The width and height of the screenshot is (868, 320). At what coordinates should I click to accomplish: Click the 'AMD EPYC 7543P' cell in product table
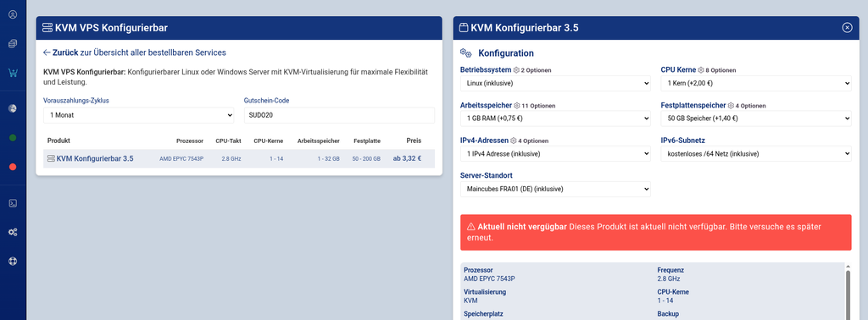pyautogui.click(x=181, y=158)
